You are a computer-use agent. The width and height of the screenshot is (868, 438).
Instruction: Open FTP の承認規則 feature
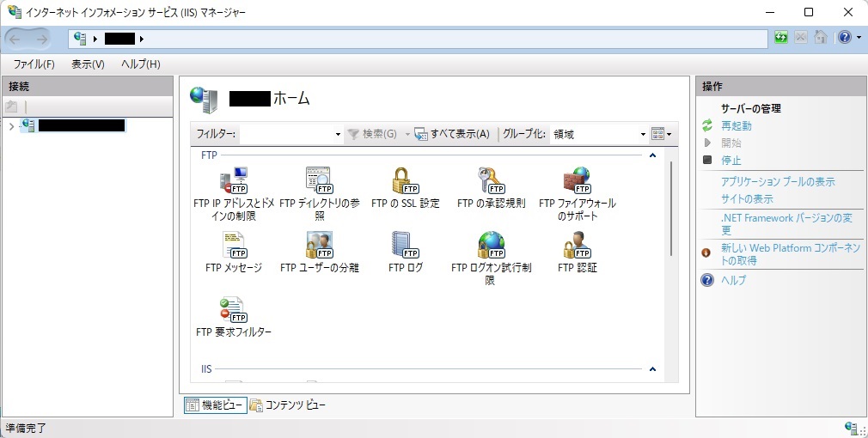pos(491,187)
